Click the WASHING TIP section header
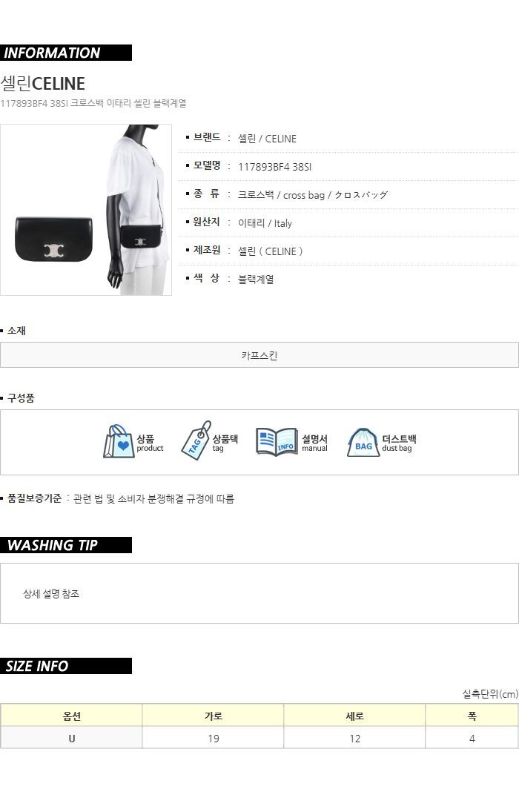The height and width of the screenshot is (812, 519). pyautogui.click(x=66, y=545)
